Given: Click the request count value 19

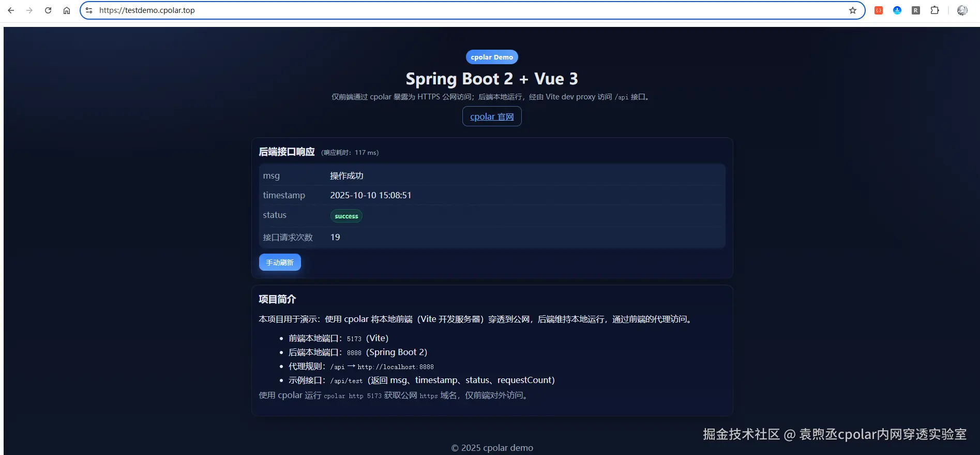Looking at the screenshot, I should 335,237.
